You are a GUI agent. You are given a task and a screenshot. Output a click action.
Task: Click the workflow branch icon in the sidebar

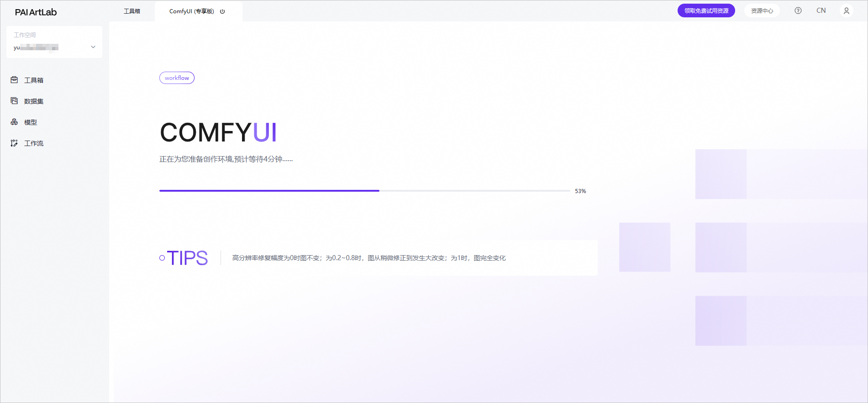tap(14, 143)
